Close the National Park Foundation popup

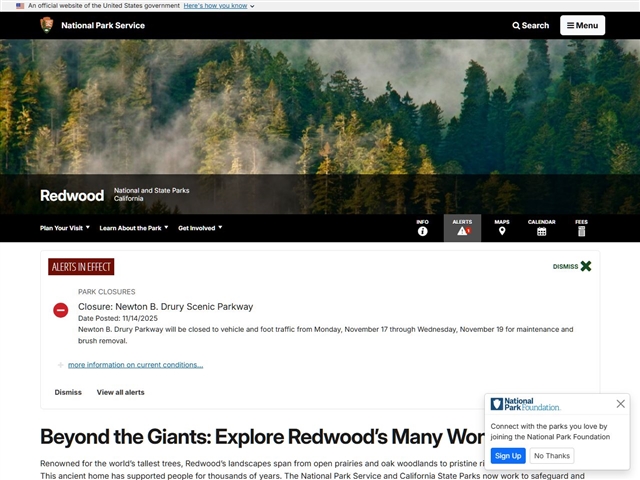coord(620,404)
